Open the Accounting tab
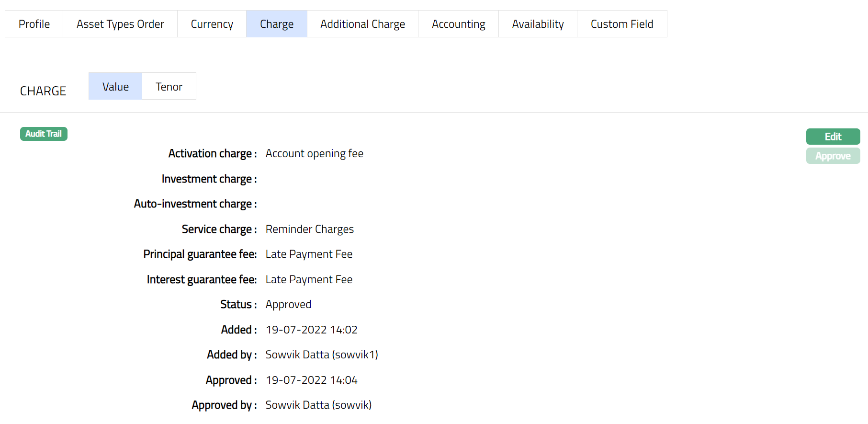 click(x=458, y=24)
